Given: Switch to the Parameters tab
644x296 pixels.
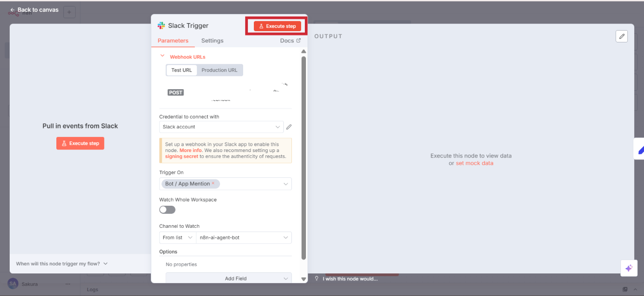Looking at the screenshot, I should point(173,41).
